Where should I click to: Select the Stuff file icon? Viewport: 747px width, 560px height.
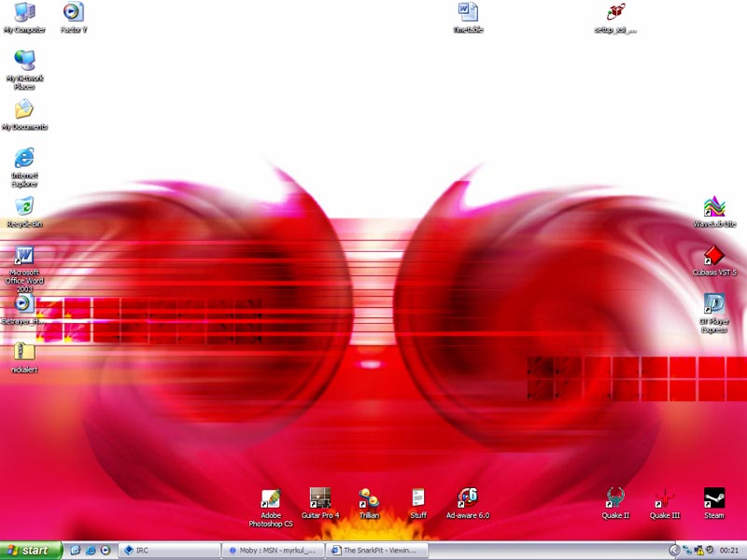click(418, 498)
